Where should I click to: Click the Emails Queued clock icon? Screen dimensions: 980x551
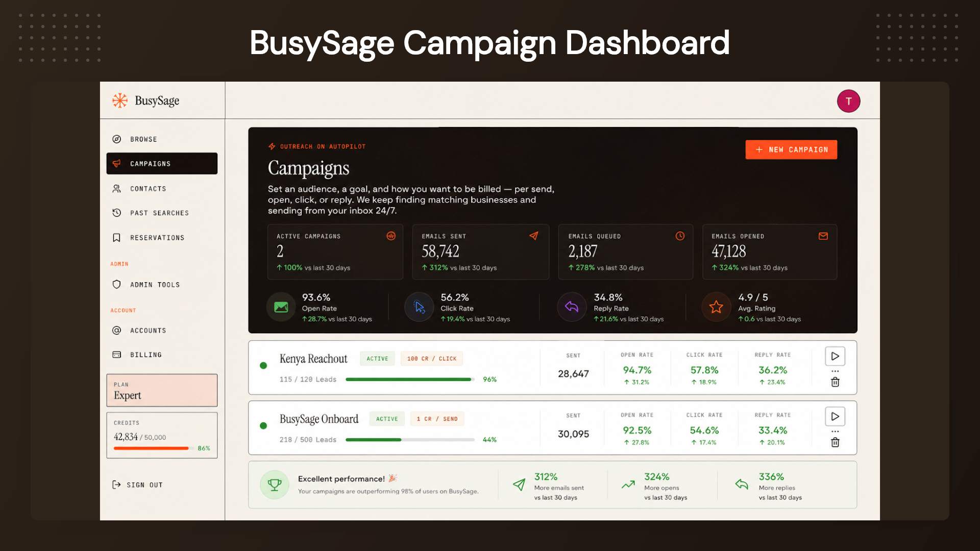point(680,236)
